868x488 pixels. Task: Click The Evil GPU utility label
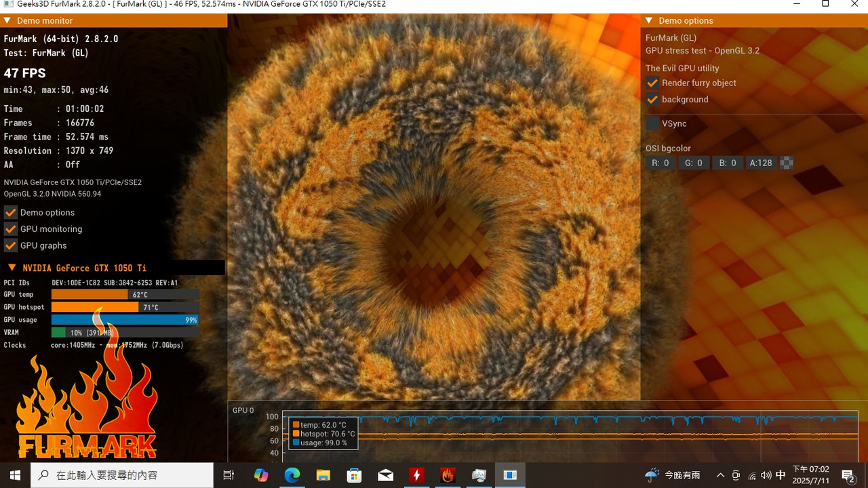coord(682,68)
